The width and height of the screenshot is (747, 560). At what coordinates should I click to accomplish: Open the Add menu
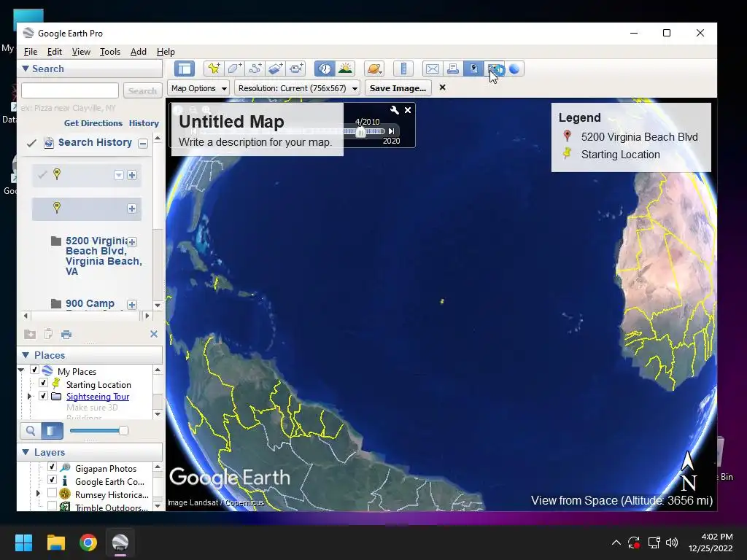[139, 52]
